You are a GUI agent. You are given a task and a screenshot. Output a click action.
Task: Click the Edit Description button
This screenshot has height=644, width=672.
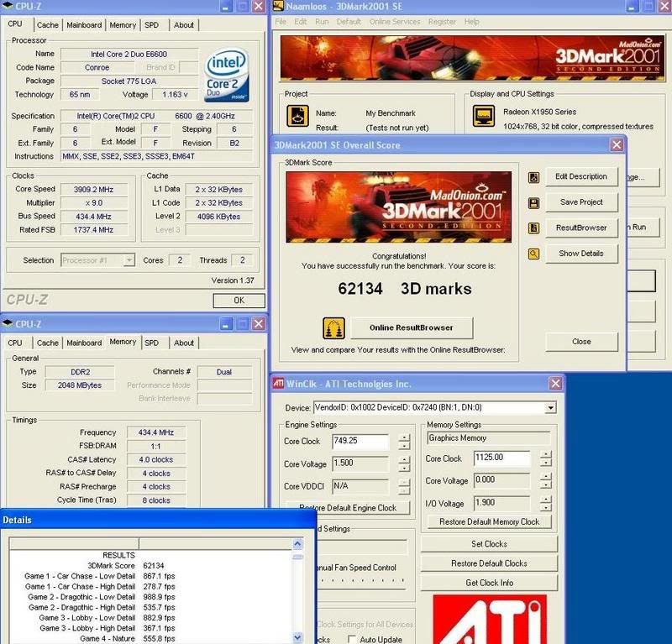[581, 176]
